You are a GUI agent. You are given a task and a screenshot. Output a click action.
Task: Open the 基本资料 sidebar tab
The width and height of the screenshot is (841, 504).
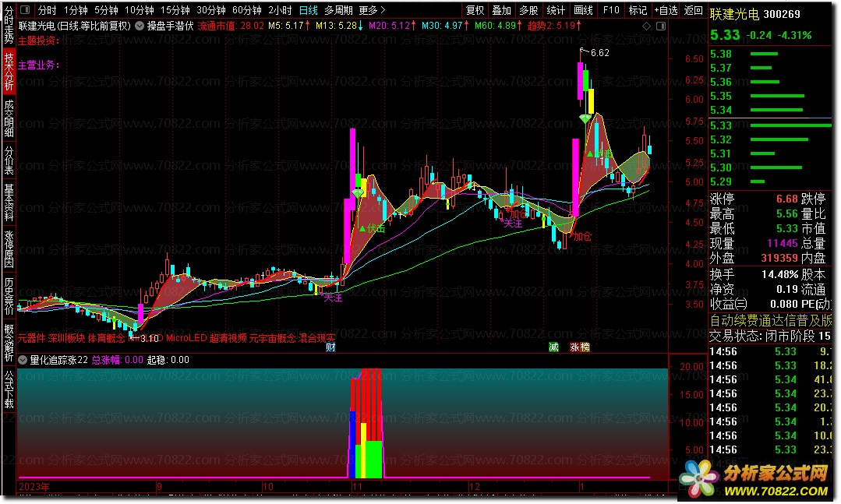pos(9,202)
